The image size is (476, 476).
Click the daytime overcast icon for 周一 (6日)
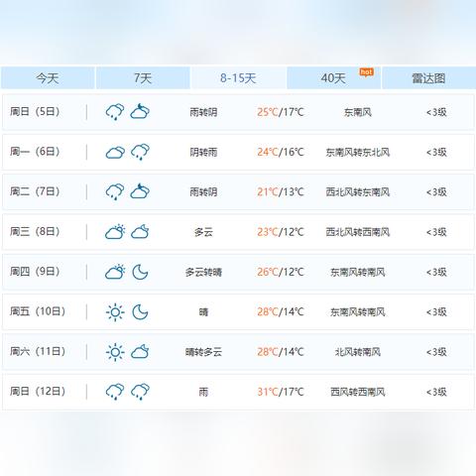tap(115, 153)
